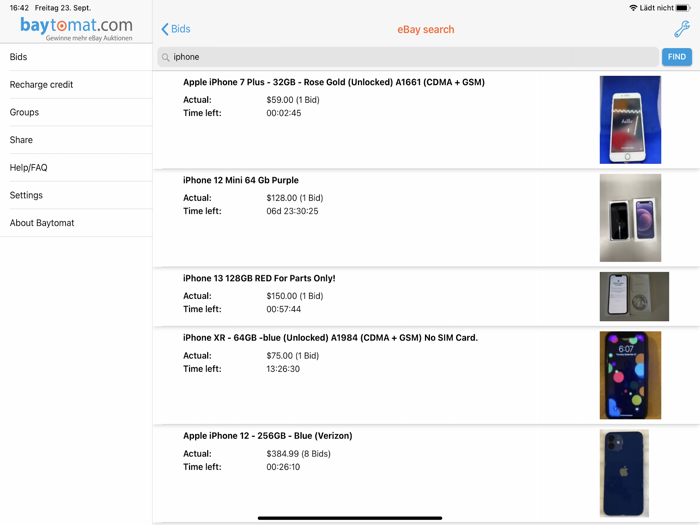Viewport: 700px width, 525px height.
Task: Click the $59.00 (1 Bid) price
Action: 293,100
